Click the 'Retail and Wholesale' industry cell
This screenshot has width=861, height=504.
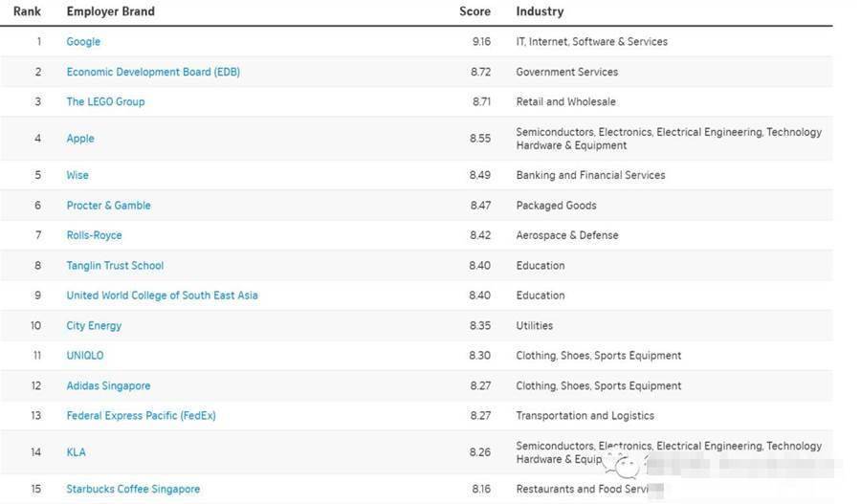point(566,101)
